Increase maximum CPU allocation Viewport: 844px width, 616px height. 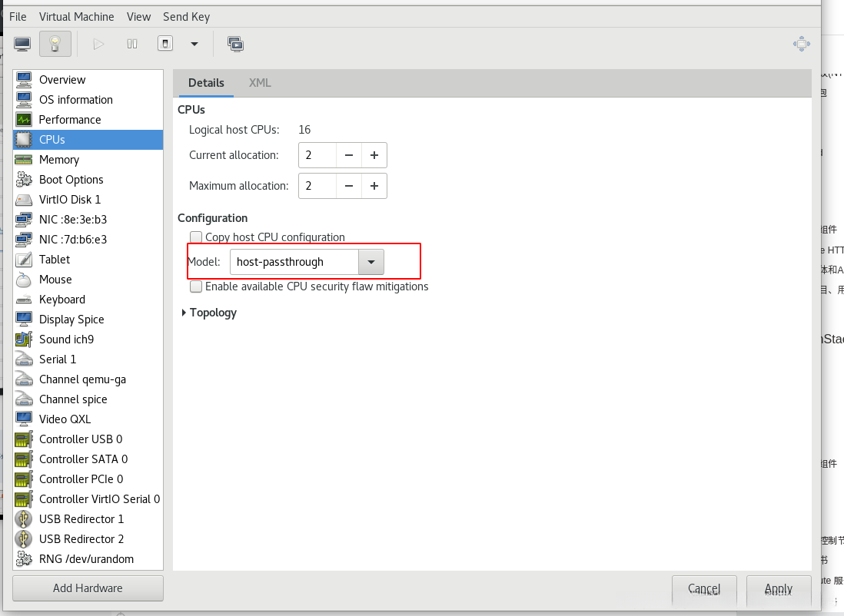click(x=374, y=186)
